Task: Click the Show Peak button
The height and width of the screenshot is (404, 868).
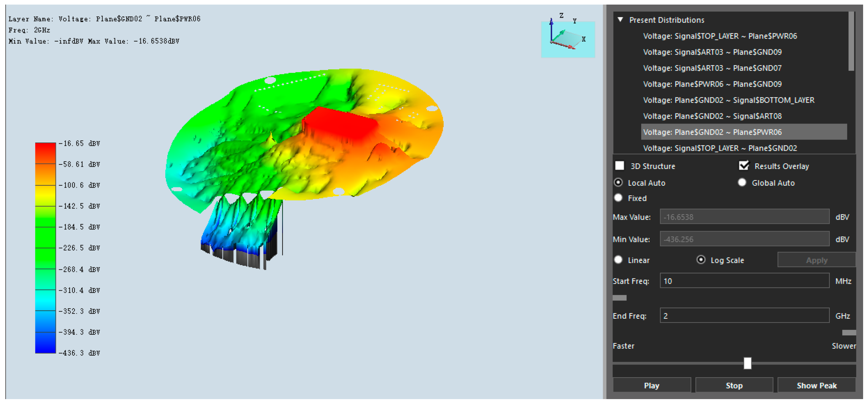Action: click(816, 385)
